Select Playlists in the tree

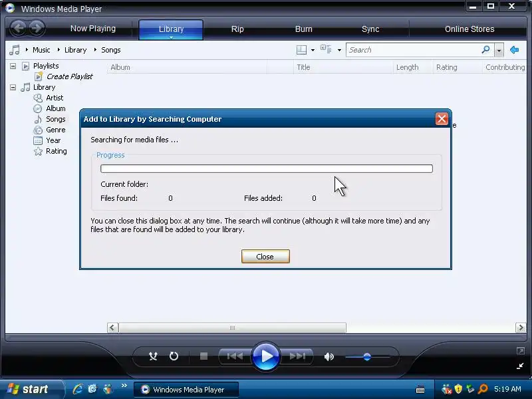coord(46,65)
